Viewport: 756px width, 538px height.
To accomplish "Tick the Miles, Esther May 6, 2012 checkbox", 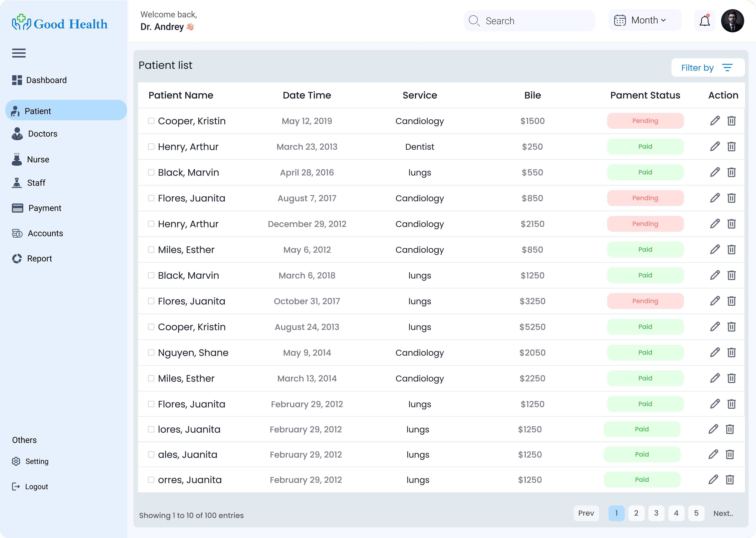I will coord(151,249).
